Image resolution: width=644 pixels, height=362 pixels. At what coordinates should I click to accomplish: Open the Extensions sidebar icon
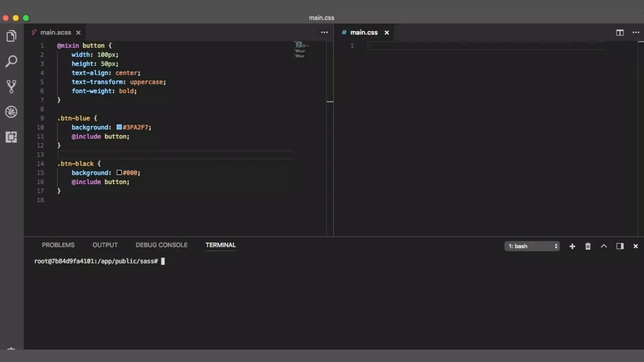pos(11,137)
